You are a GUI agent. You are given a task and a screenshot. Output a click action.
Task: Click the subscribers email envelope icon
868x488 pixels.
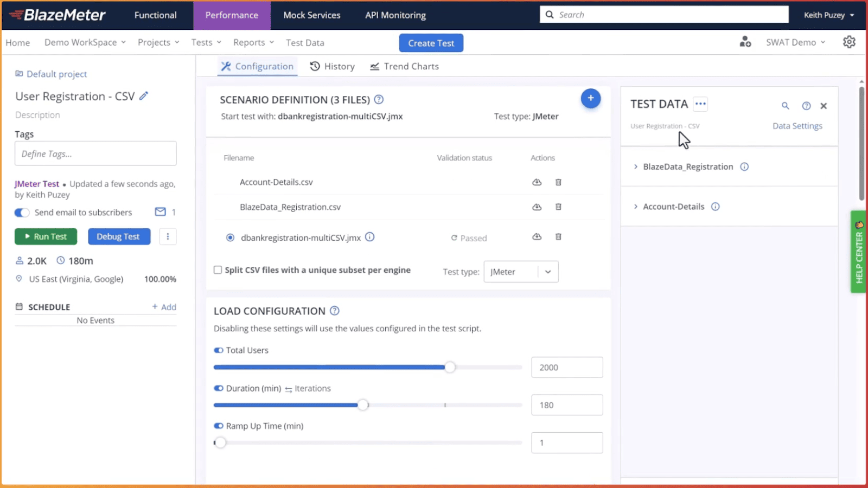[160, 212]
